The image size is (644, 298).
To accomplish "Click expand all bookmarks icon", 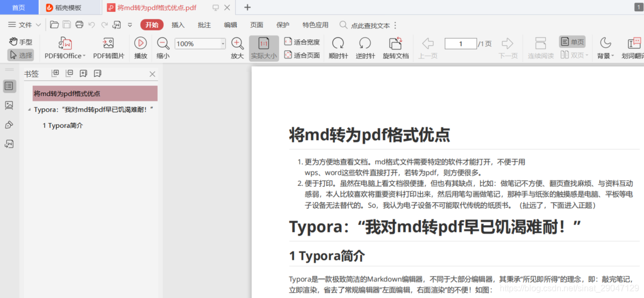I will (x=55, y=74).
